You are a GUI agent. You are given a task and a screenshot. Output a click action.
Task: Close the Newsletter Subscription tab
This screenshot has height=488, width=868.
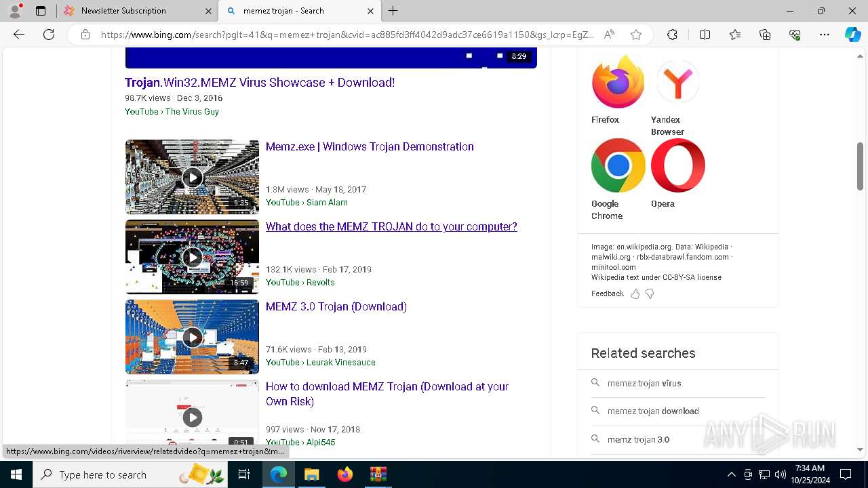[x=208, y=11]
